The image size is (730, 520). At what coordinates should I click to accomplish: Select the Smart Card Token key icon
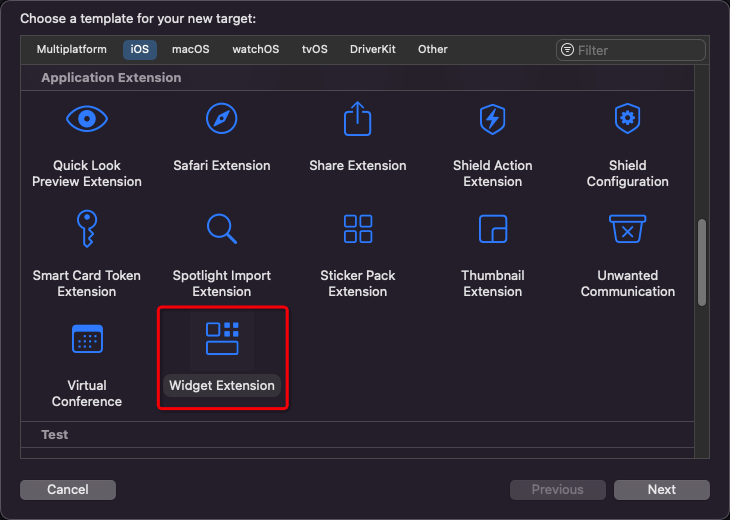click(87, 228)
